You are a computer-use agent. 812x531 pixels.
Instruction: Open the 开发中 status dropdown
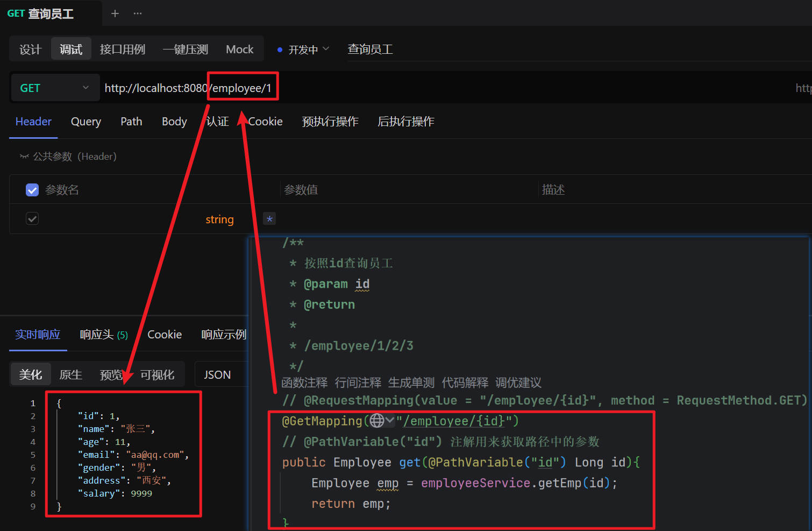(x=303, y=49)
